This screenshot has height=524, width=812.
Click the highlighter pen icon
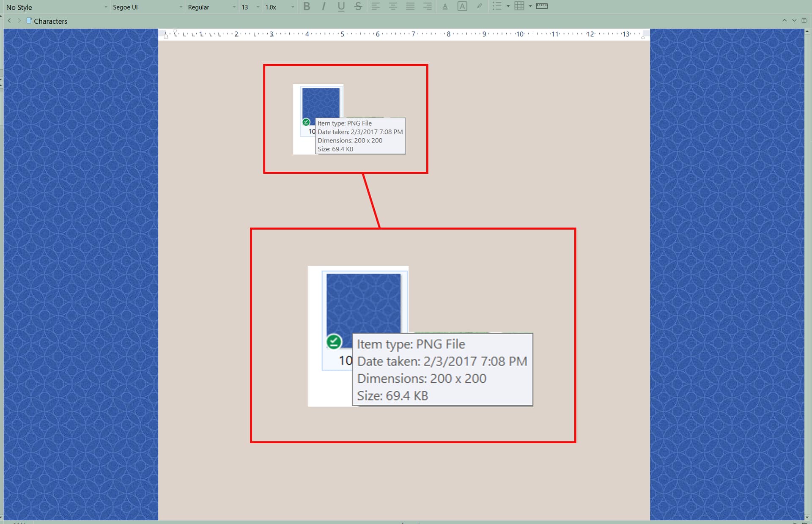pos(479,6)
